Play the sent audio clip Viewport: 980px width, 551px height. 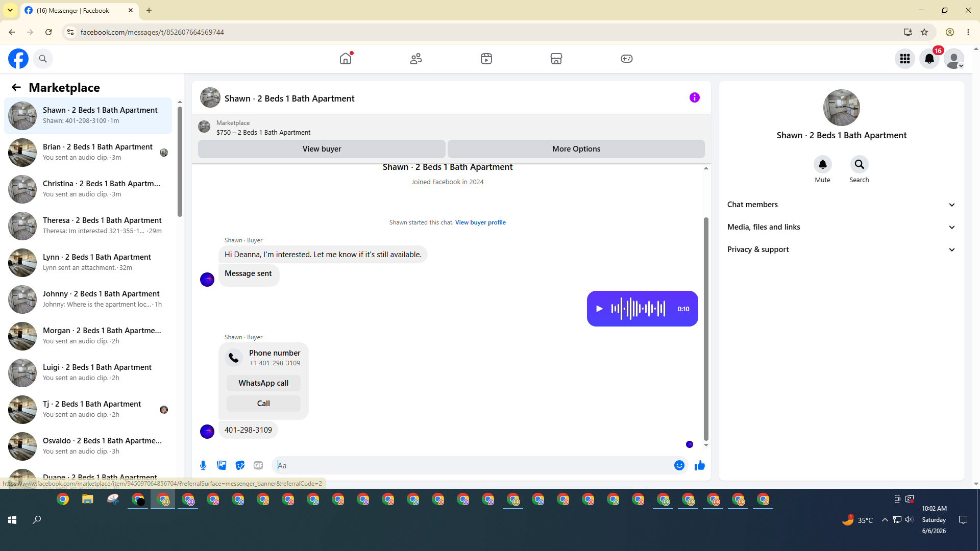click(599, 309)
